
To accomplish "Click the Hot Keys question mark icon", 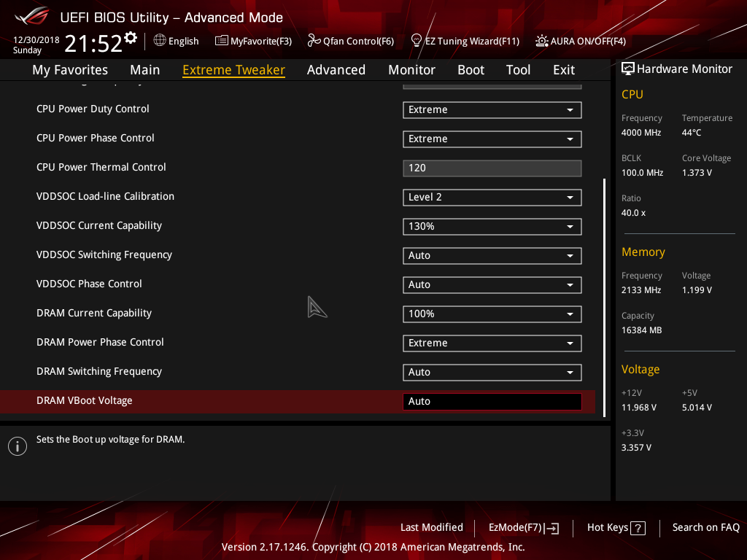I will (x=638, y=528).
